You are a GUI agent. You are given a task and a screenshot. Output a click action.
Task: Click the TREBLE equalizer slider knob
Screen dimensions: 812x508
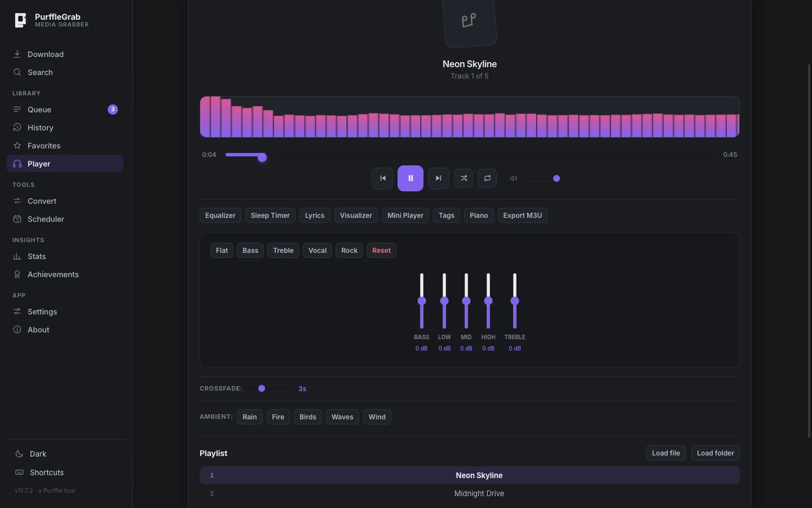coord(515,301)
